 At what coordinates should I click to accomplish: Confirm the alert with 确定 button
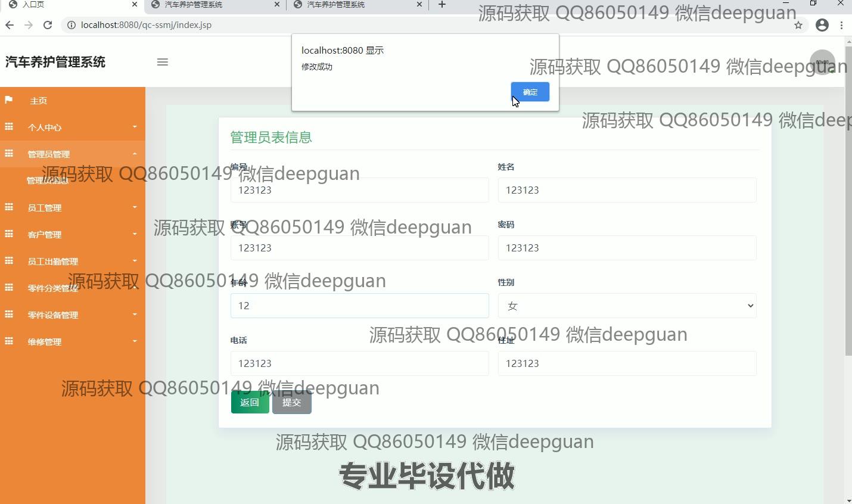point(530,92)
